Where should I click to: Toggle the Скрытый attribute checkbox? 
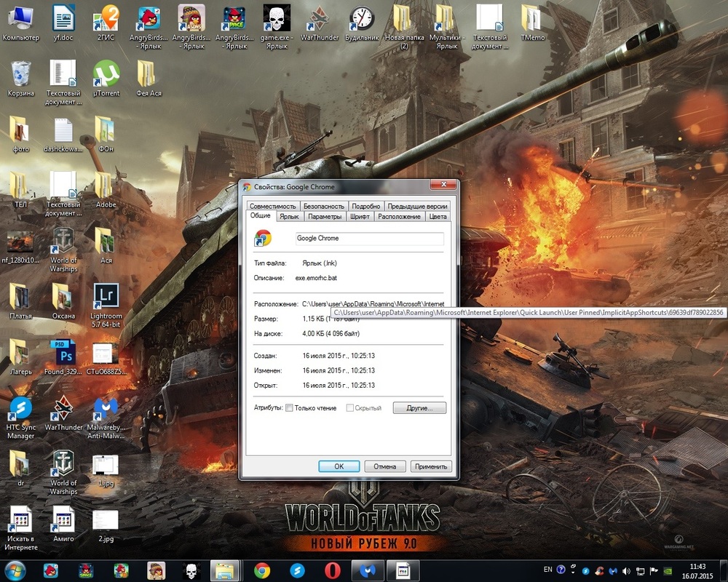(349, 408)
